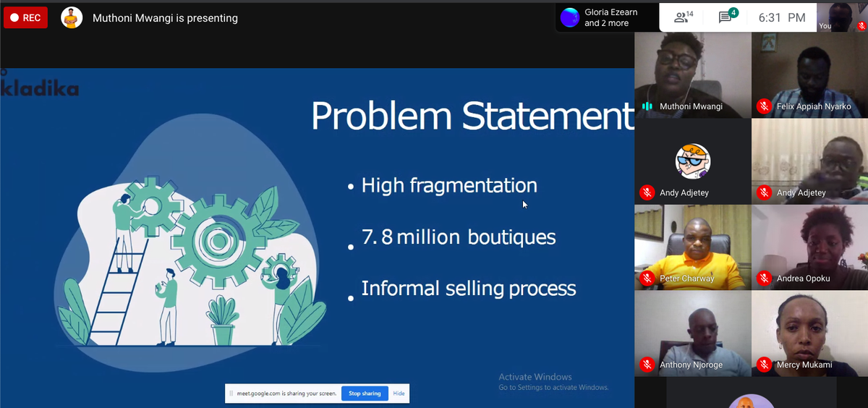Viewport: 868px width, 408px height.
Task: Click the Stop sharing button
Action: (x=365, y=394)
